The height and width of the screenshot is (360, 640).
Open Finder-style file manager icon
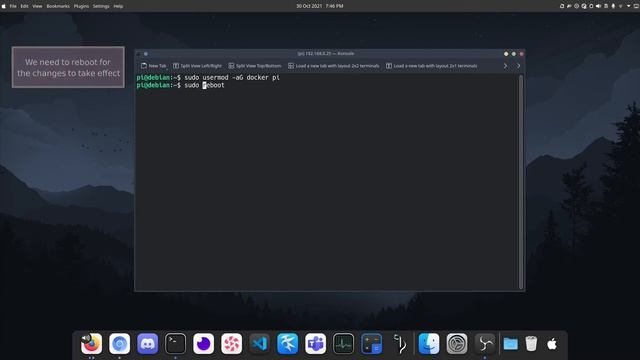coord(429,344)
